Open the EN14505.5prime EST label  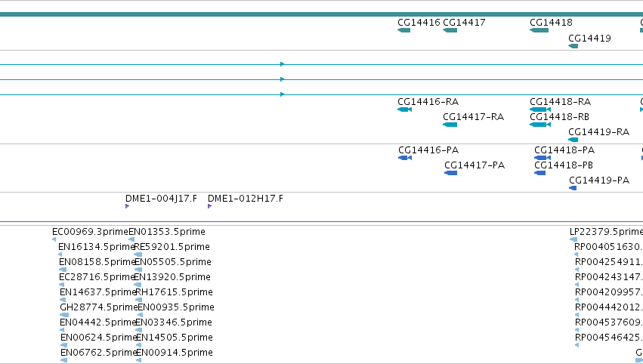pyautogui.click(x=174, y=338)
